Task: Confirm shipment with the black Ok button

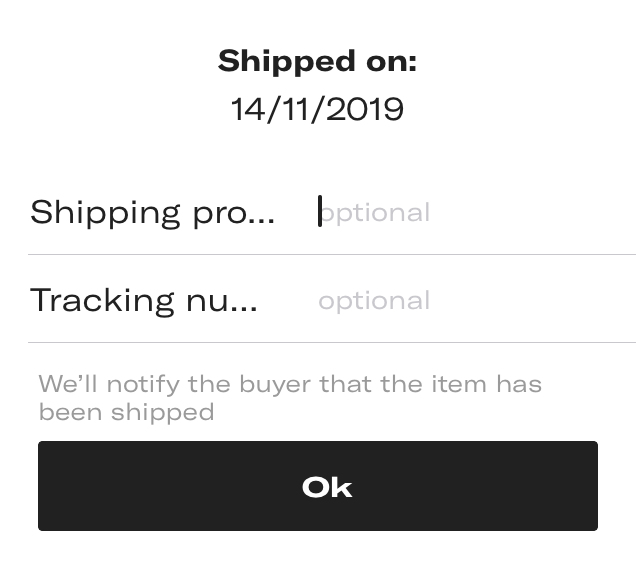Action: [317, 486]
